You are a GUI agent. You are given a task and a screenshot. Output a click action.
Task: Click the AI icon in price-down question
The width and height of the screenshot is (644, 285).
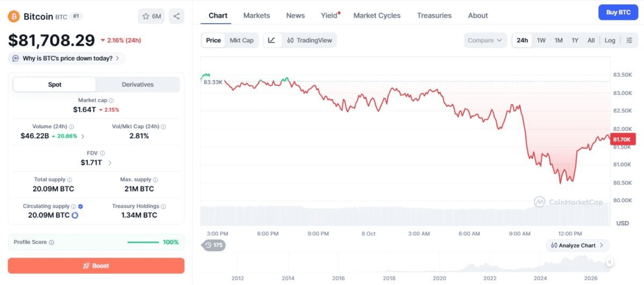coord(16,58)
